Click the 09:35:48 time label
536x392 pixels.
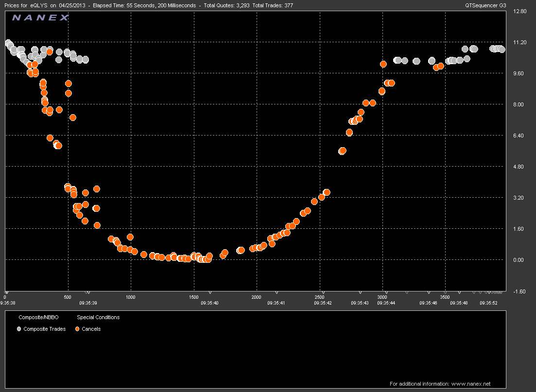click(x=459, y=303)
